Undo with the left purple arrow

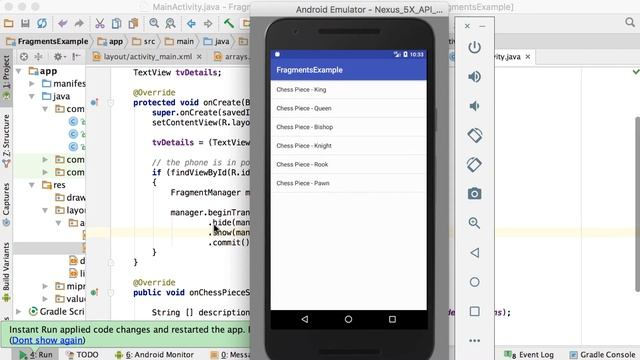tap(62, 24)
